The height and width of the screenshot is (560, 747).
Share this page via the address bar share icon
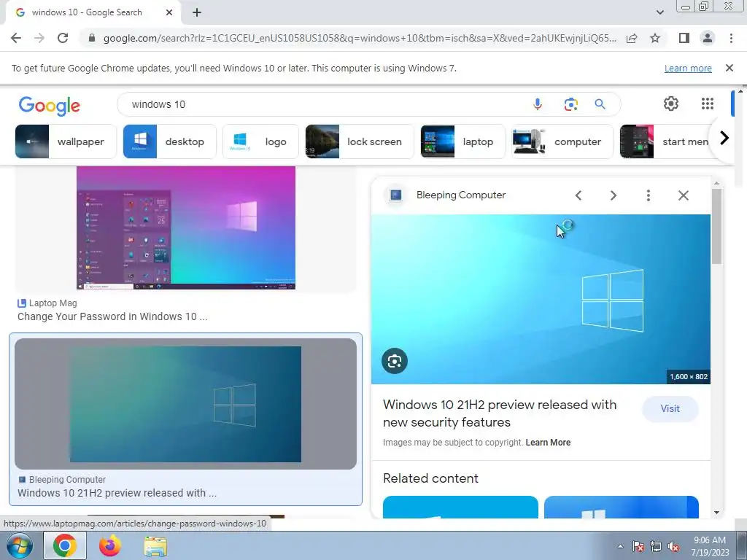pyautogui.click(x=632, y=38)
